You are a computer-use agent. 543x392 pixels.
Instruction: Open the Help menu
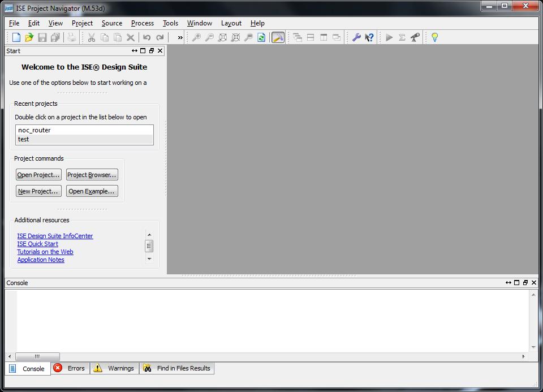coord(257,23)
